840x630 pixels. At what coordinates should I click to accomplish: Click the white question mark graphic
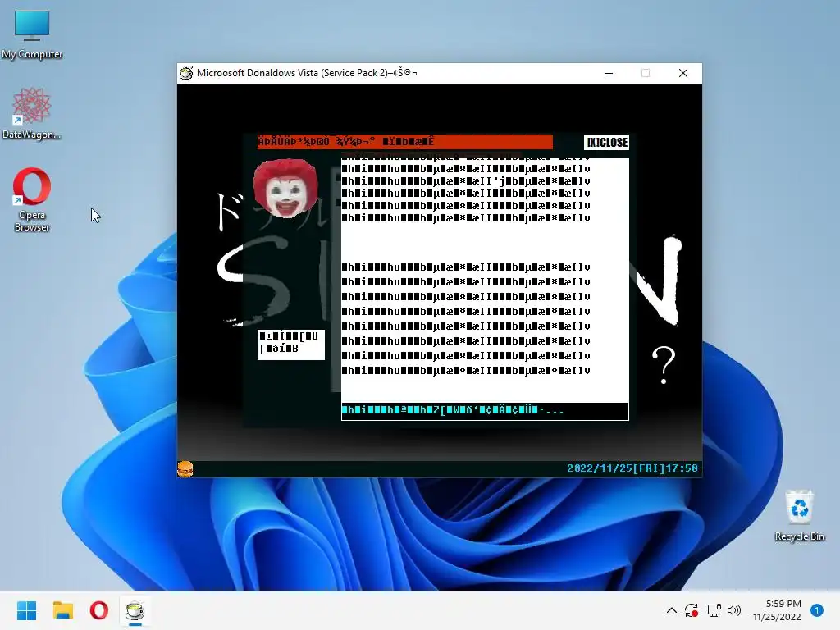(664, 365)
